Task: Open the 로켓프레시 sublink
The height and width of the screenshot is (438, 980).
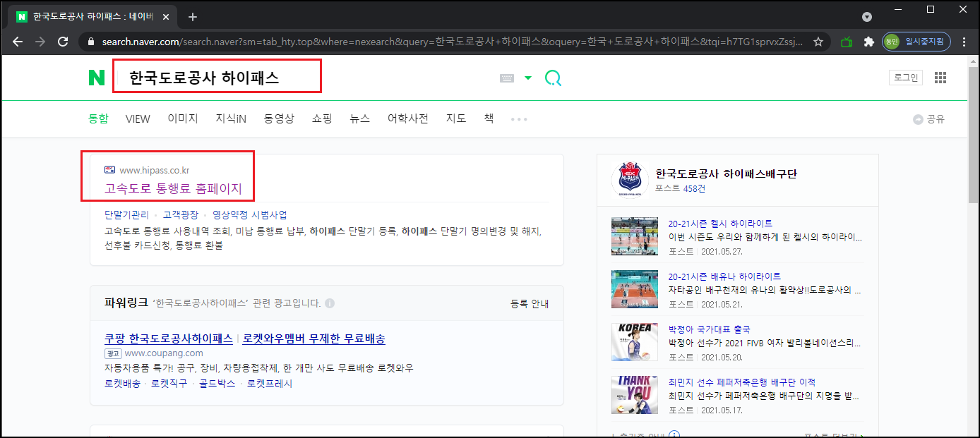Action: tap(270, 384)
